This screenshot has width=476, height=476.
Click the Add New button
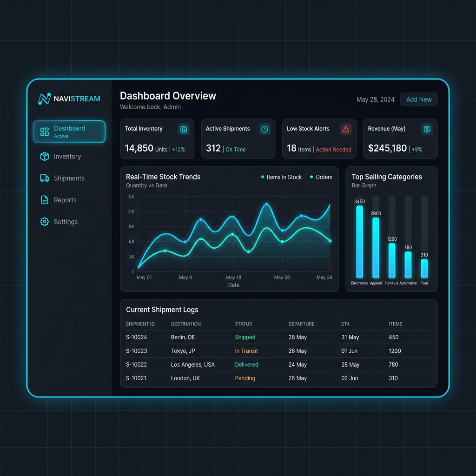tap(419, 99)
